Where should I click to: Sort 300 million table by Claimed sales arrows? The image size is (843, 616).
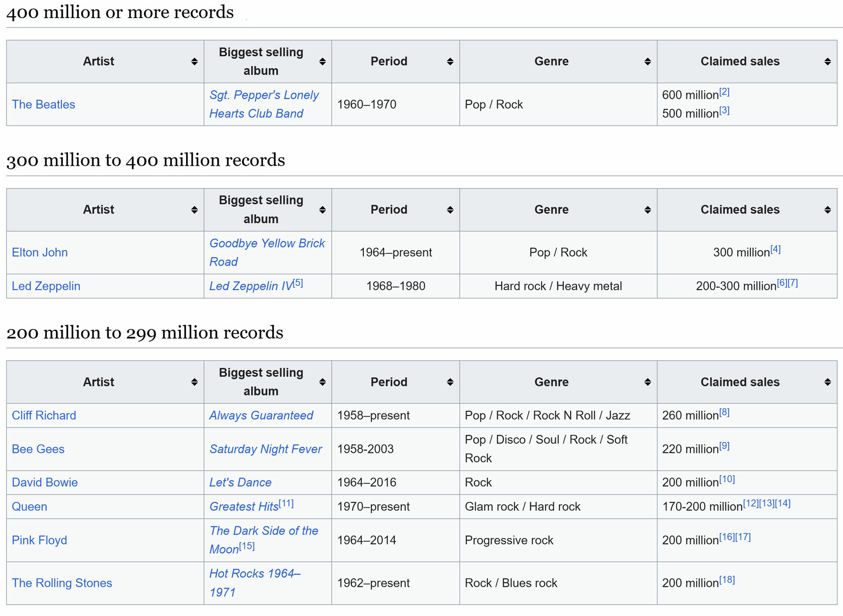[x=828, y=210]
